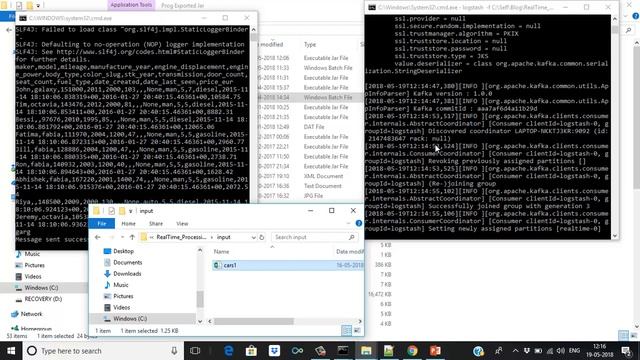
Task: Open Google Chrome from the taskbar
Action: [x=412, y=351]
